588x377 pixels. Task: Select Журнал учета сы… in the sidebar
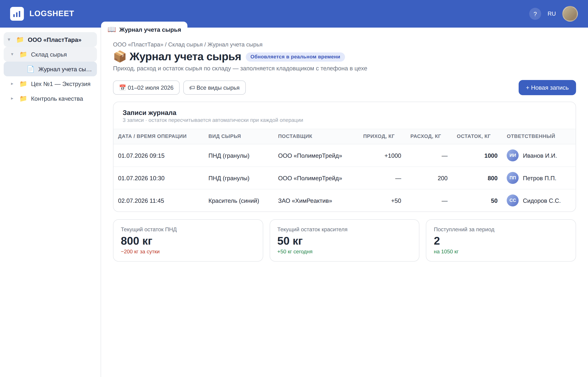click(x=50, y=69)
